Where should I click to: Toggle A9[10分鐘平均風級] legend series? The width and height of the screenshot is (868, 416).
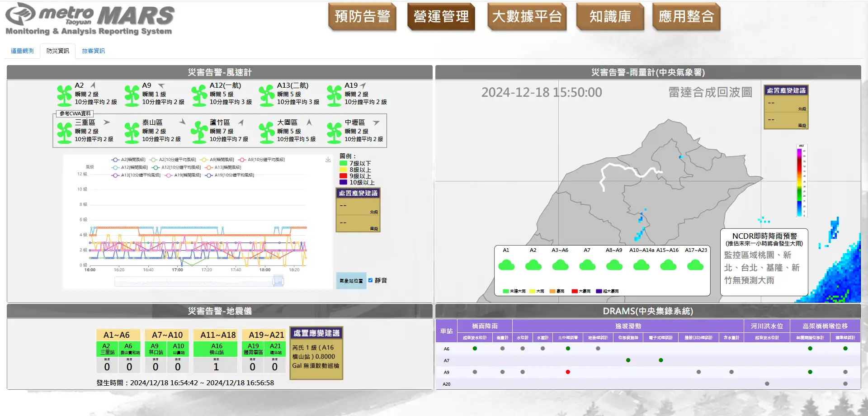point(261,160)
